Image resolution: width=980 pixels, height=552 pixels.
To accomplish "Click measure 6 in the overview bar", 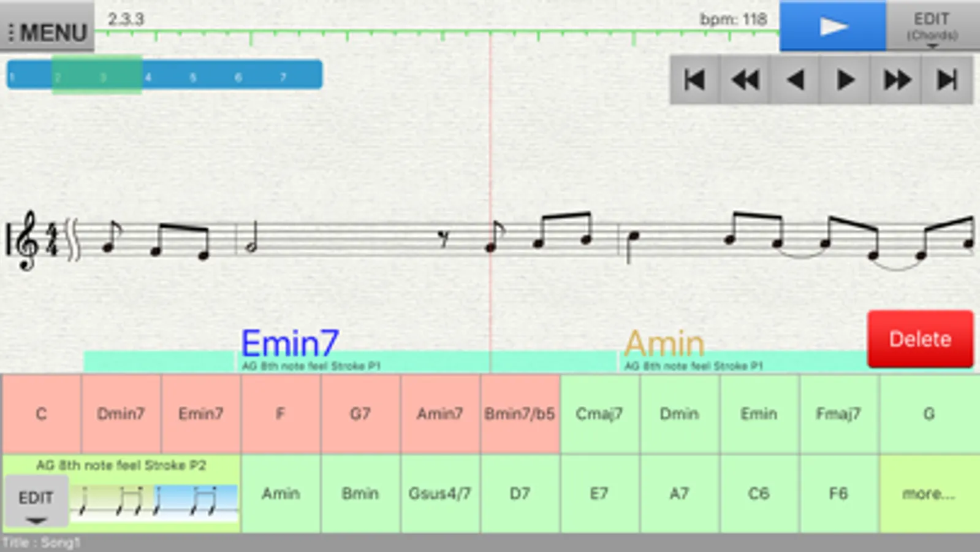I will [x=238, y=77].
